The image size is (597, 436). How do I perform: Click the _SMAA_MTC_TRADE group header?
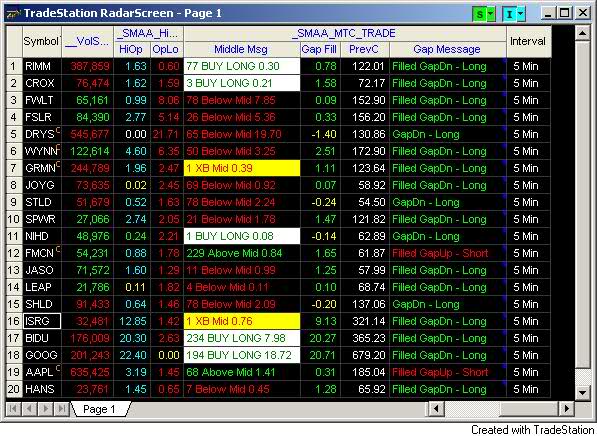(345, 34)
